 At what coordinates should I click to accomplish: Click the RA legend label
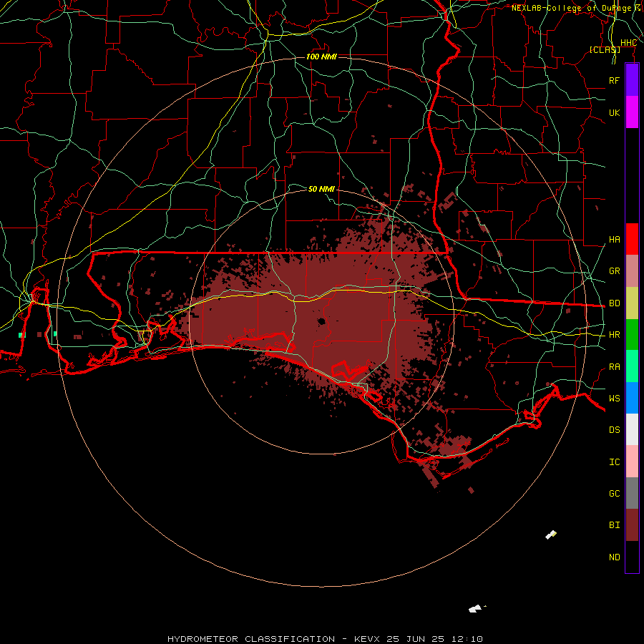615,367
